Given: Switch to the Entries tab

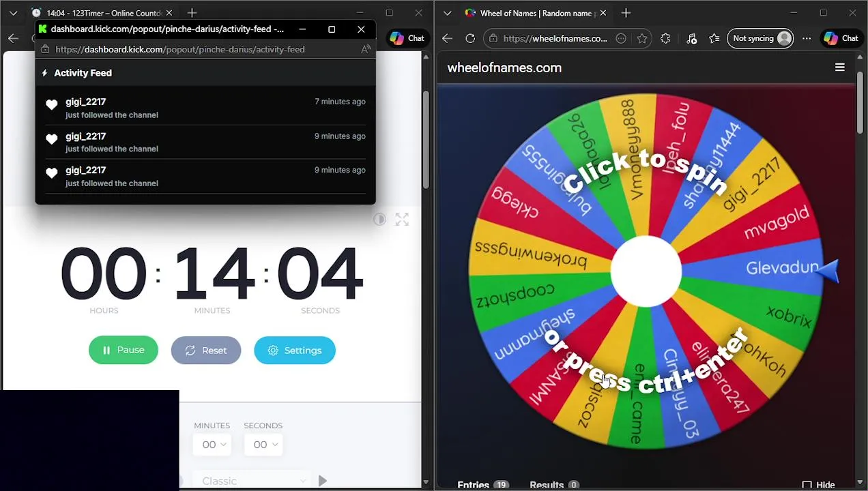Looking at the screenshot, I should point(483,485).
